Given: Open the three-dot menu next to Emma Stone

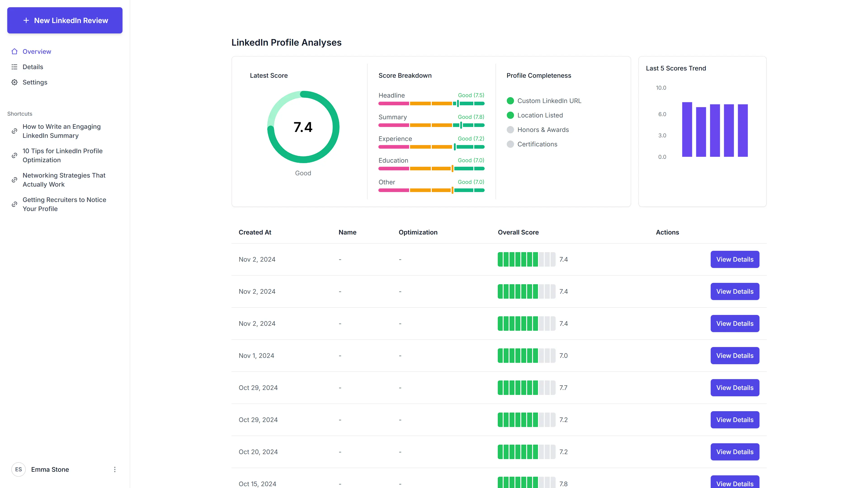Looking at the screenshot, I should coord(115,469).
